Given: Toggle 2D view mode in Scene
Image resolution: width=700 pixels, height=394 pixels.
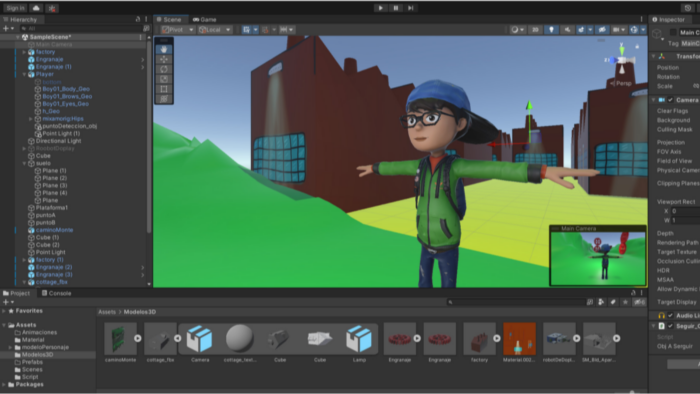Looking at the screenshot, I should (535, 30).
